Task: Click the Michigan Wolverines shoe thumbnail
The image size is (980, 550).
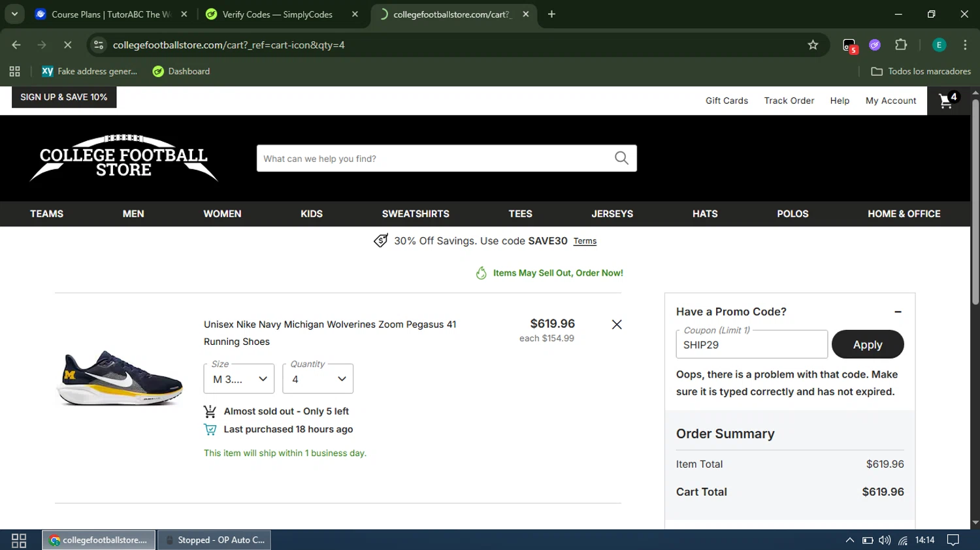Action: pyautogui.click(x=120, y=378)
